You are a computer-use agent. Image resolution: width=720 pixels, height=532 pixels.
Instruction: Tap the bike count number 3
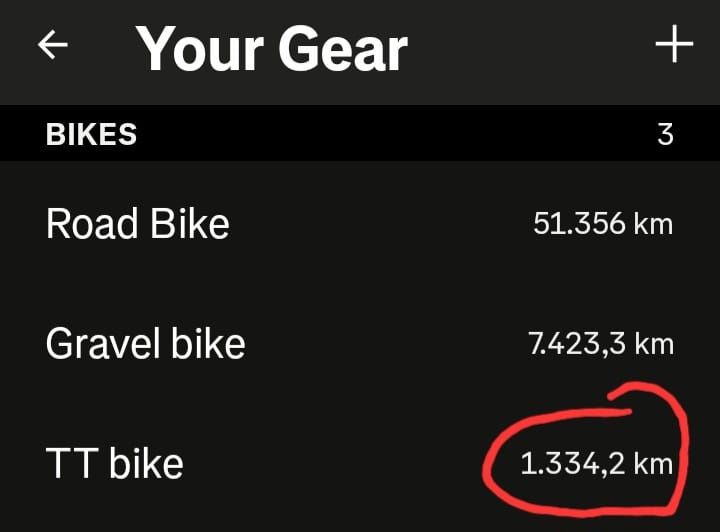click(x=665, y=134)
